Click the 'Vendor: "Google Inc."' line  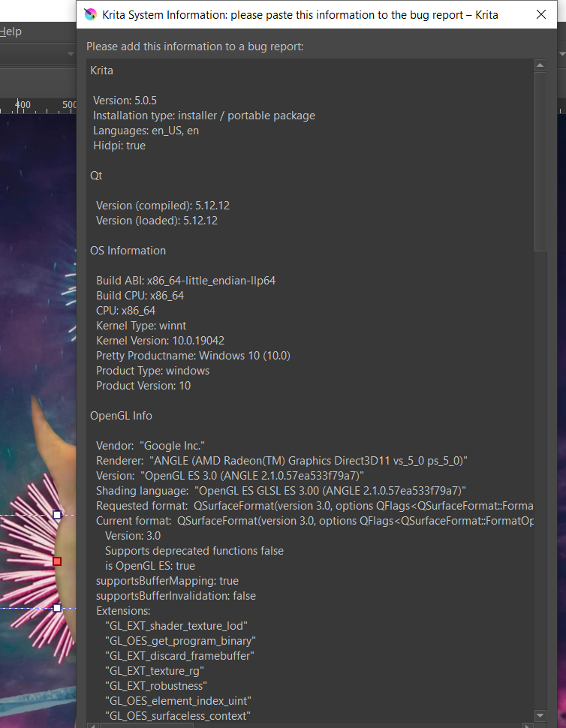click(x=150, y=446)
